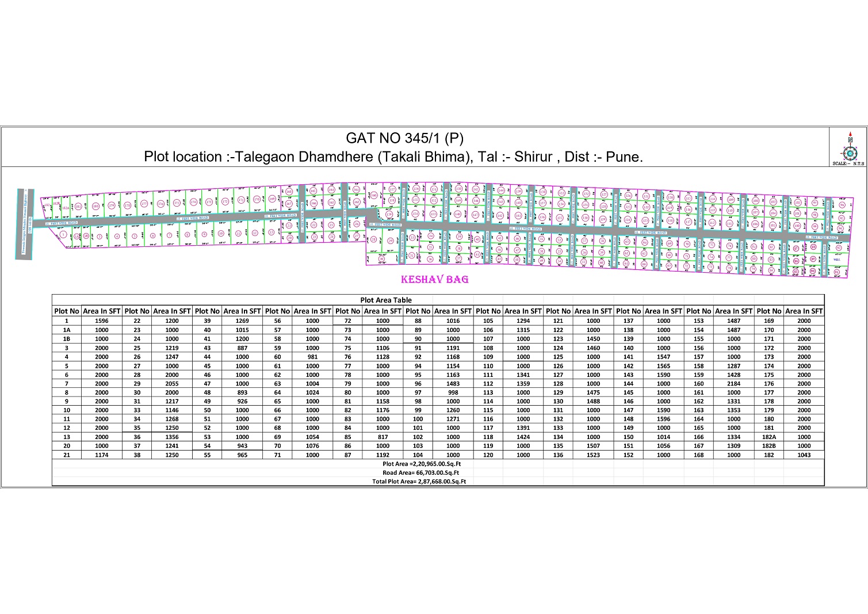Select plot 13 marker on the layout map

[271, 232]
